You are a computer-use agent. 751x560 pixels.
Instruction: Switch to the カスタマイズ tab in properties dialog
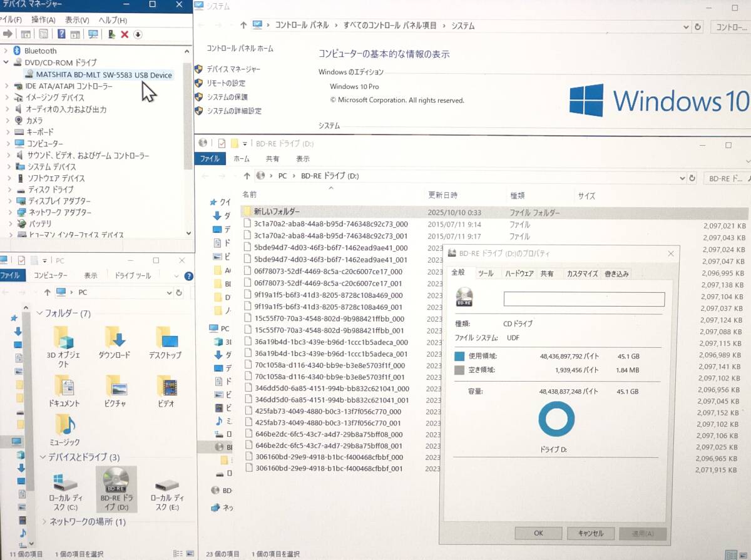582,273
